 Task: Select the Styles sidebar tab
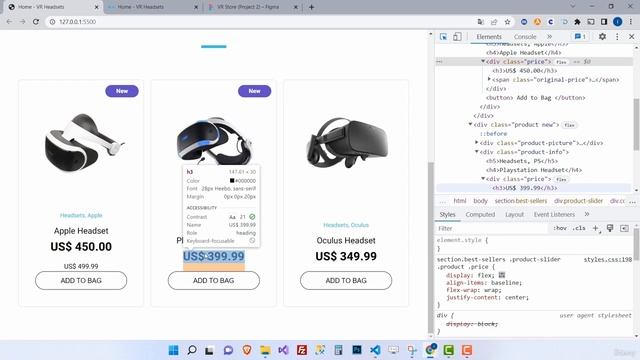pyautogui.click(x=447, y=215)
